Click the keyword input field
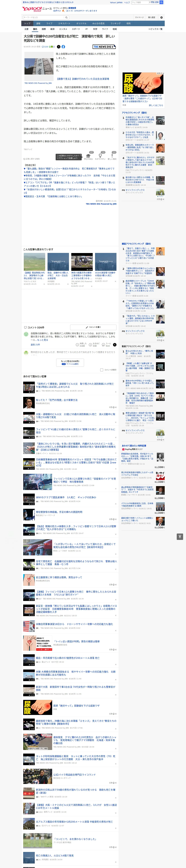Viewport: 186px width, 868px height. (44, 18)
